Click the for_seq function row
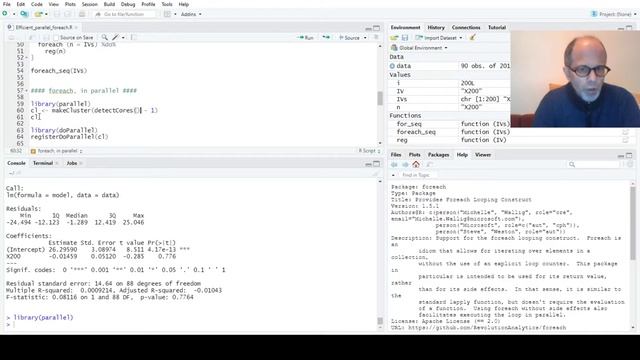640x360 pixels. pyautogui.click(x=450, y=124)
